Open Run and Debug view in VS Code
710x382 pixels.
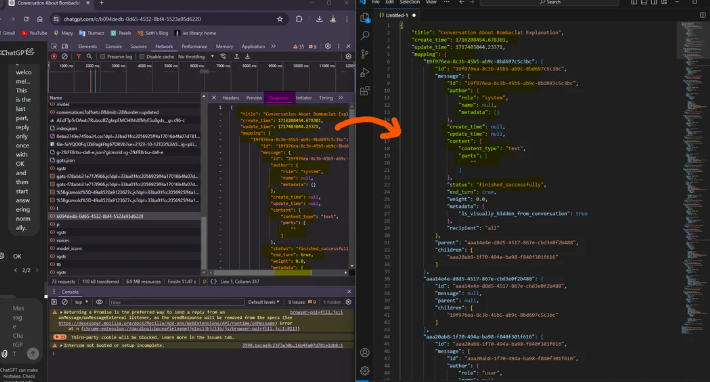tap(365, 72)
